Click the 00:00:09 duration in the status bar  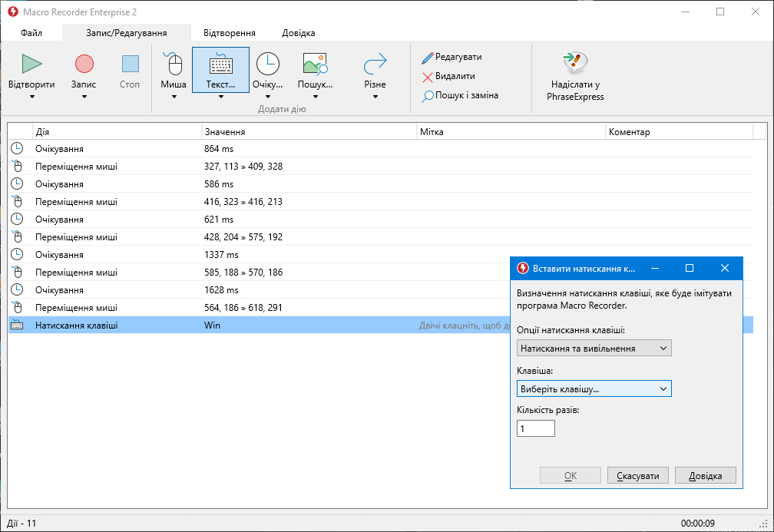[697, 523]
